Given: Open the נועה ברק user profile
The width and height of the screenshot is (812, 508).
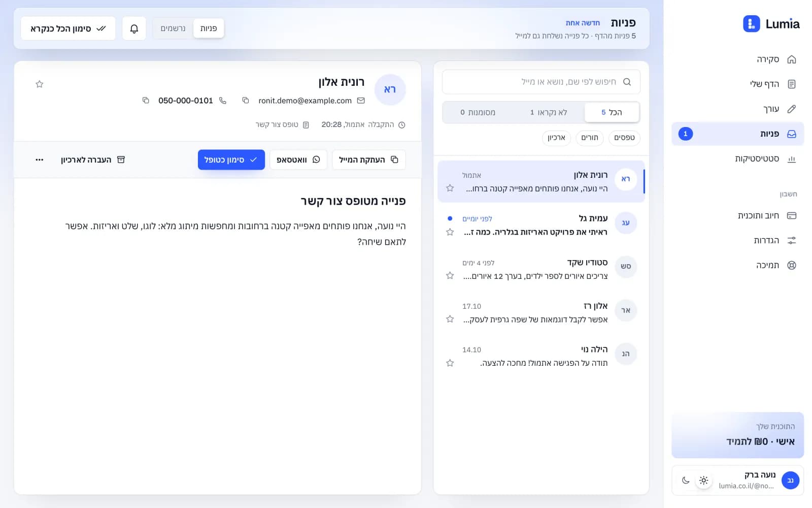Looking at the screenshot, I should (x=759, y=481).
